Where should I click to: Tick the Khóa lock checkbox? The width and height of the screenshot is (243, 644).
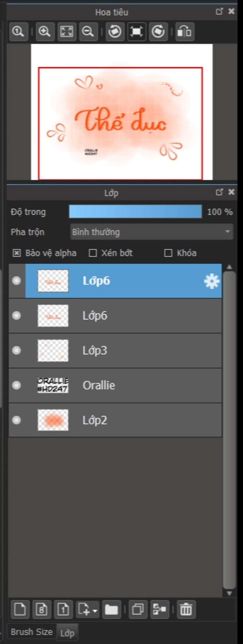[168, 253]
